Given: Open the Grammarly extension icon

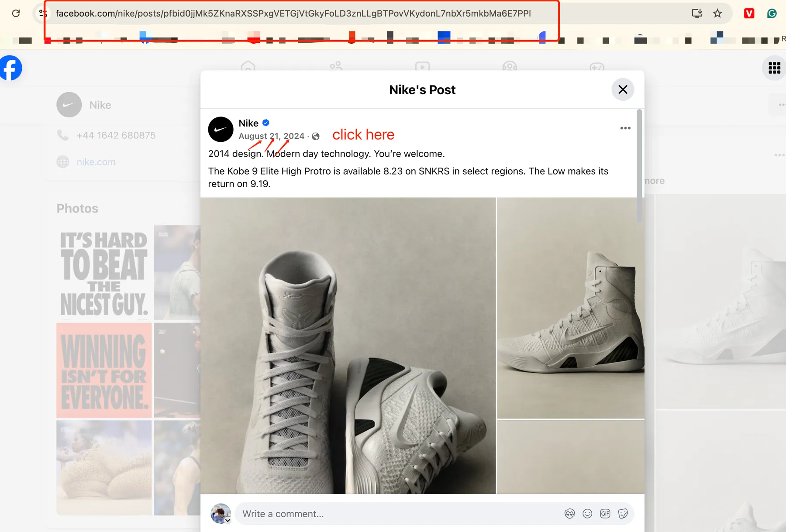Looking at the screenshot, I should click(772, 13).
